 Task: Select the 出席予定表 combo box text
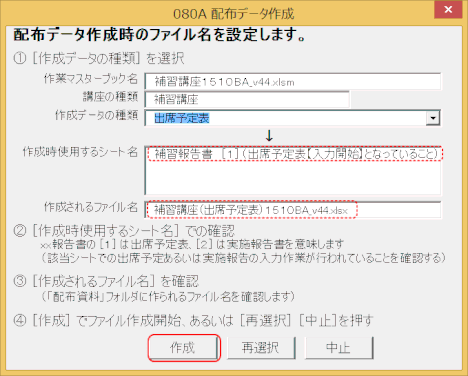tap(182, 118)
